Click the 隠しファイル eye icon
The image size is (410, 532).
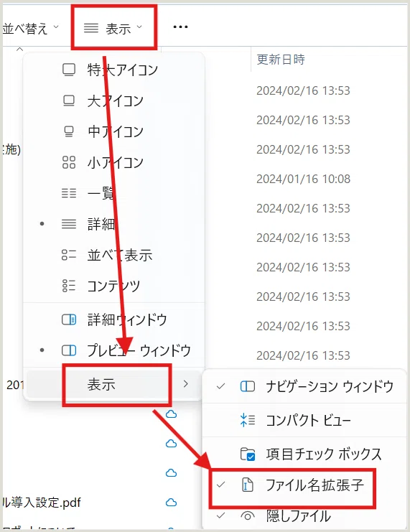tap(248, 516)
